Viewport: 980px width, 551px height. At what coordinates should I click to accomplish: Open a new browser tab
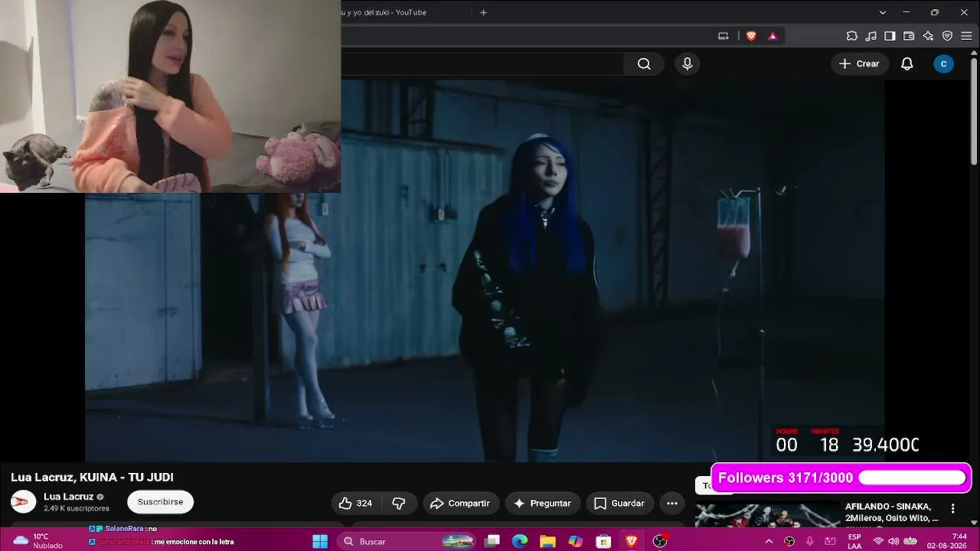tap(483, 12)
